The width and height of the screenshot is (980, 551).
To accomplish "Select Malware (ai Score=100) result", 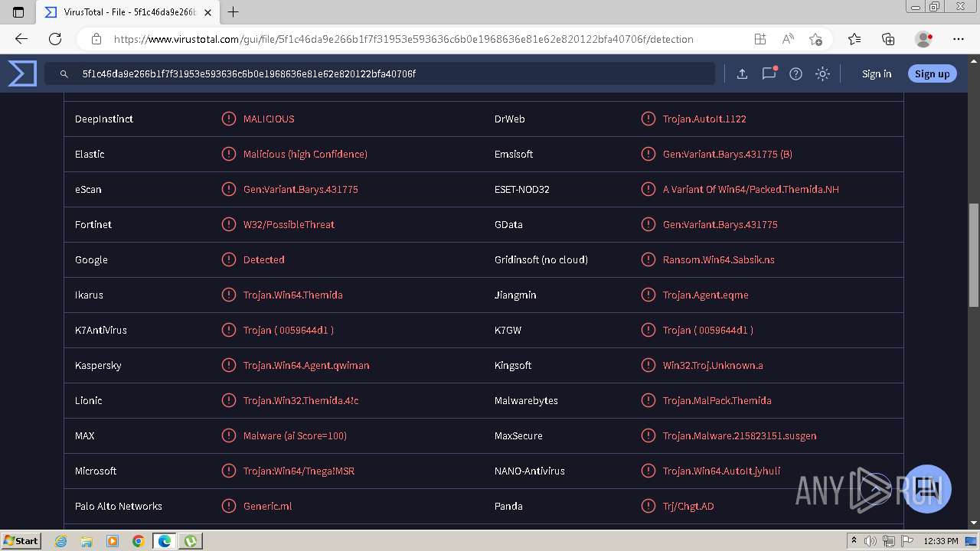I will click(295, 435).
